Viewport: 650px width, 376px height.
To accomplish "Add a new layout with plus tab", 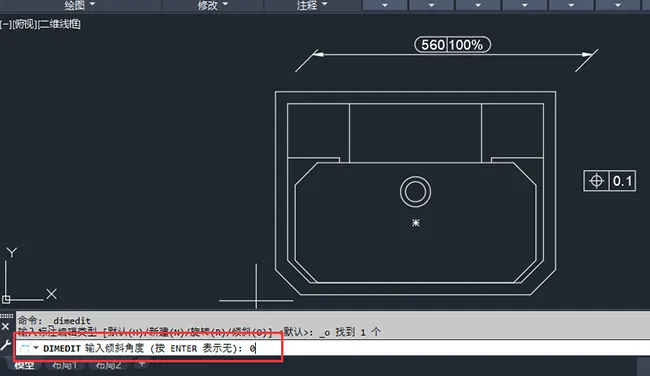I will pos(142,364).
